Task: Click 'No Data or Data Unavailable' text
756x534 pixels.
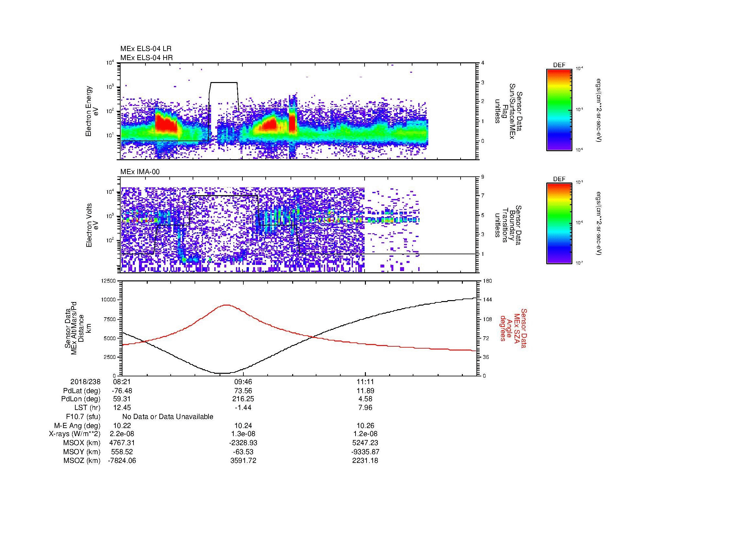Action: coord(168,417)
